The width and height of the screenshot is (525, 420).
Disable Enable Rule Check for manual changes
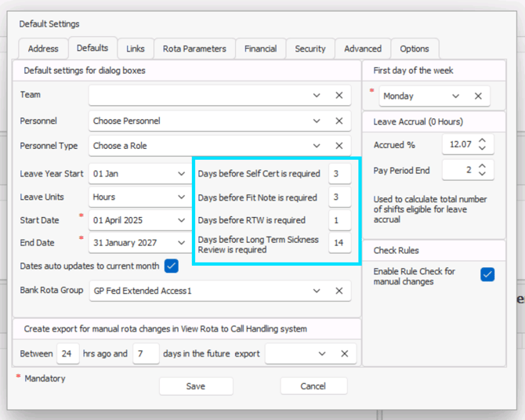tap(487, 274)
